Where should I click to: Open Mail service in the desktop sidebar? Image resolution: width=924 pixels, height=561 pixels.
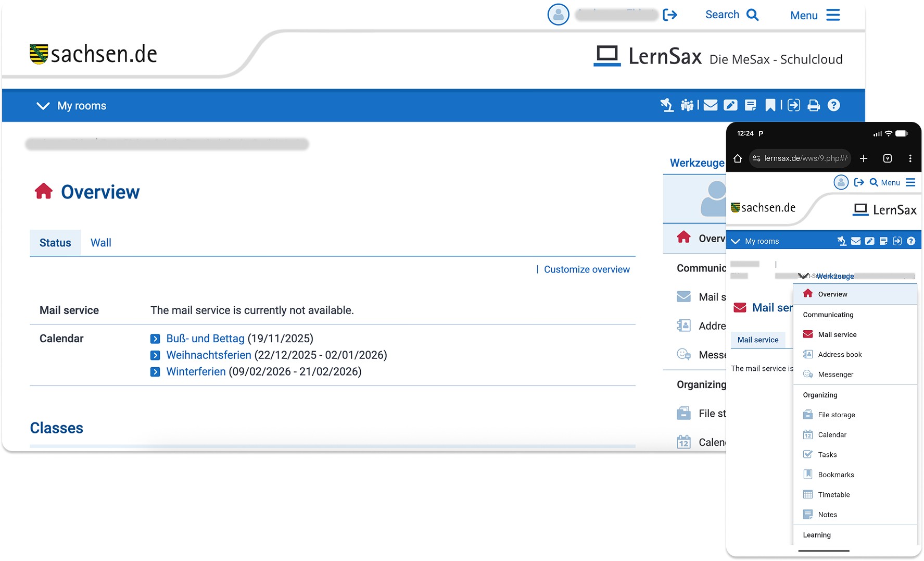[x=701, y=297]
